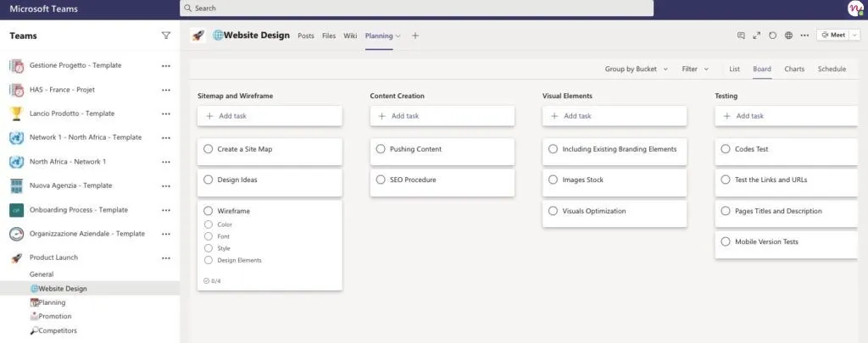868x343 pixels.
Task: Switch to List view
Action: pyautogui.click(x=735, y=69)
